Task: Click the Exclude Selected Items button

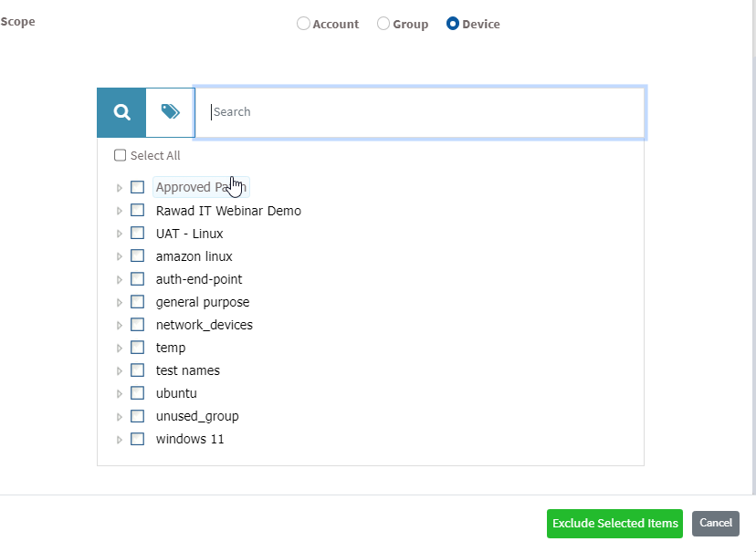Action: click(x=614, y=523)
